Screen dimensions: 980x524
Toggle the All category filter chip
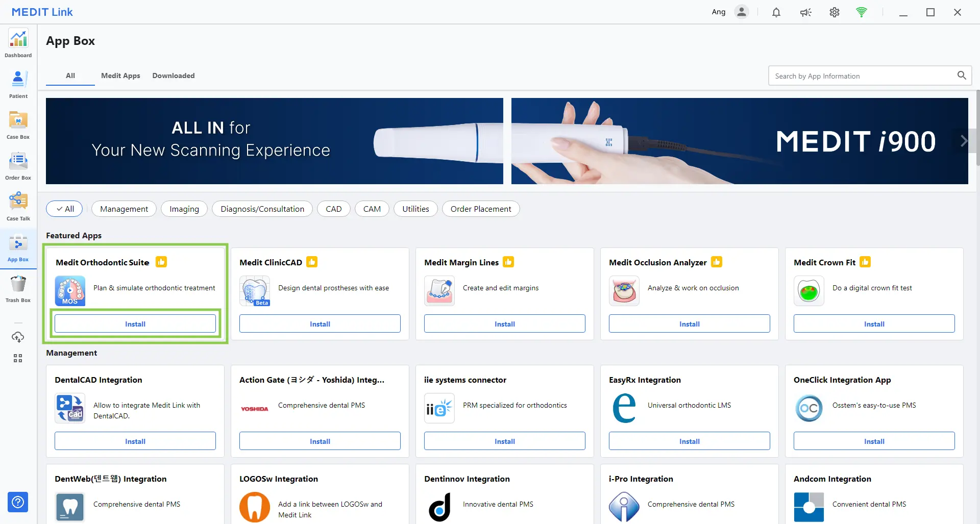click(x=65, y=209)
